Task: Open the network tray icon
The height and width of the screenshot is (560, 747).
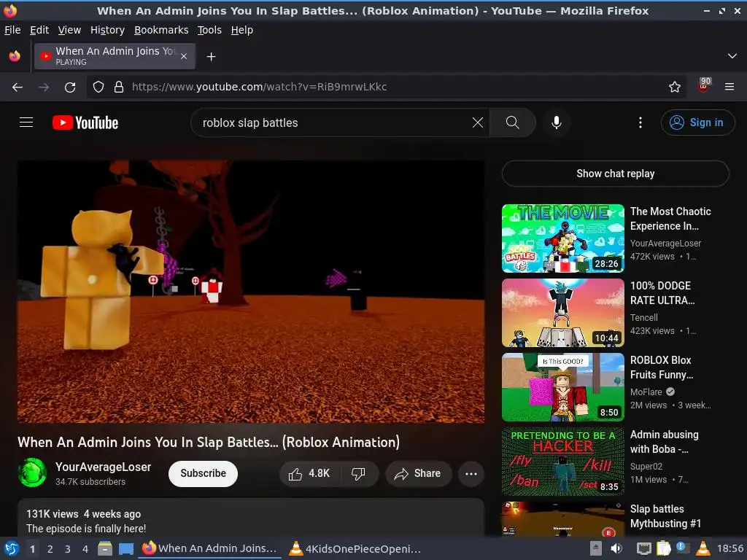Action: coord(643,548)
